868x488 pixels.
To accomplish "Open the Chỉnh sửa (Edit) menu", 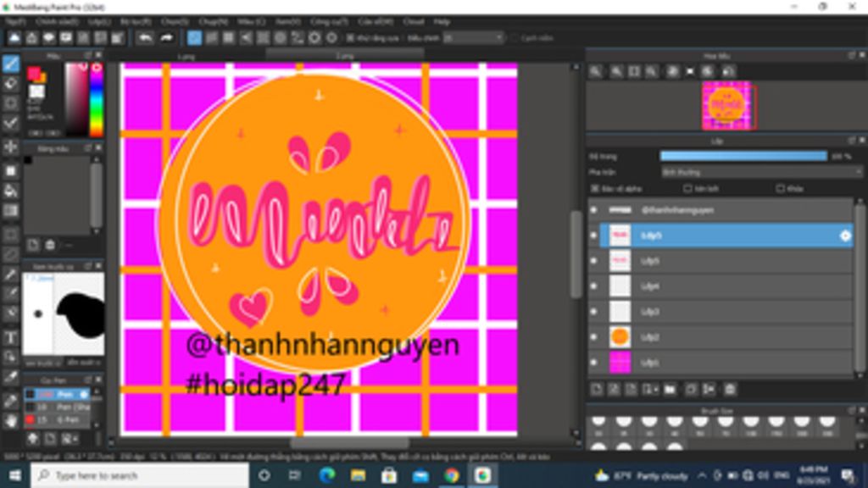I will [x=57, y=21].
